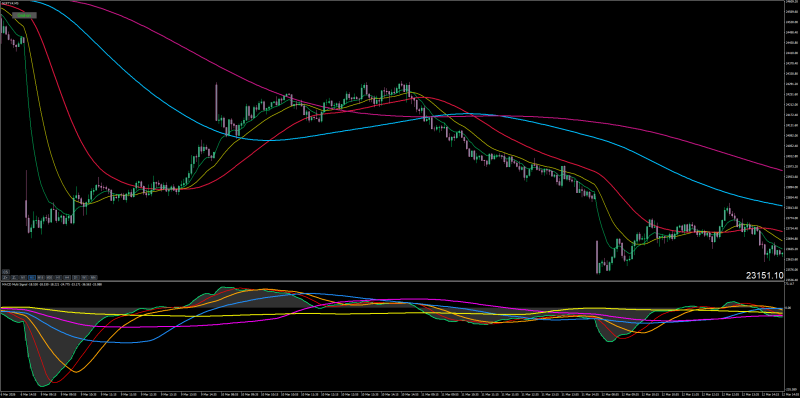Switch chart to M15 timeframe button
The width and height of the screenshot is (800, 398).
41,278
